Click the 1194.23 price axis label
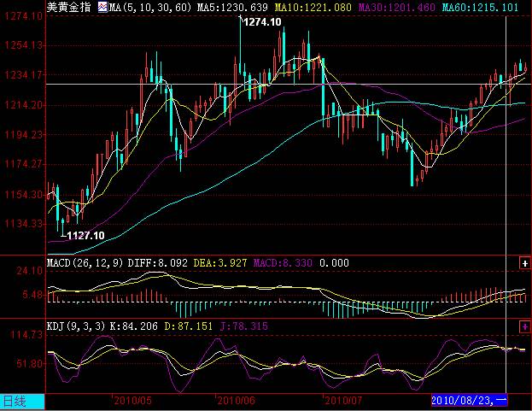Viewport: 532px width, 411px height. [x=24, y=135]
